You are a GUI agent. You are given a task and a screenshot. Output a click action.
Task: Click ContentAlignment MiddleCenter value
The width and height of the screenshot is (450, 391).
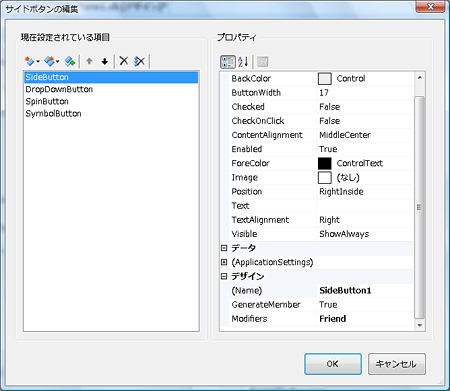point(365,135)
